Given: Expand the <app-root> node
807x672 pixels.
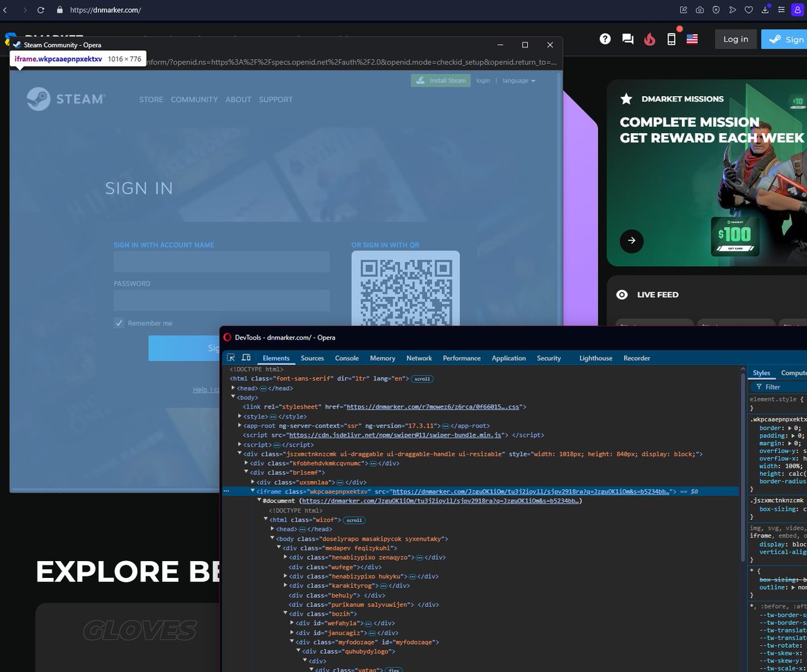Looking at the screenshot, I should click(240, 426).
